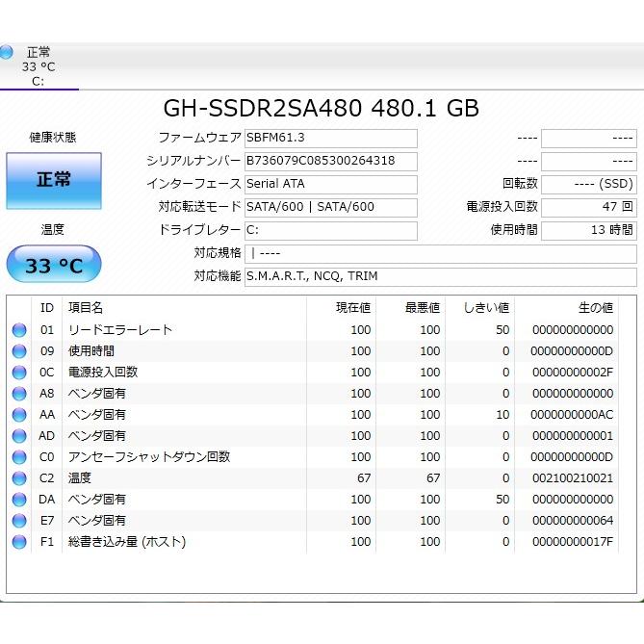Click raw value 00000000000D in the 使用時間 row

click(572, 351)
